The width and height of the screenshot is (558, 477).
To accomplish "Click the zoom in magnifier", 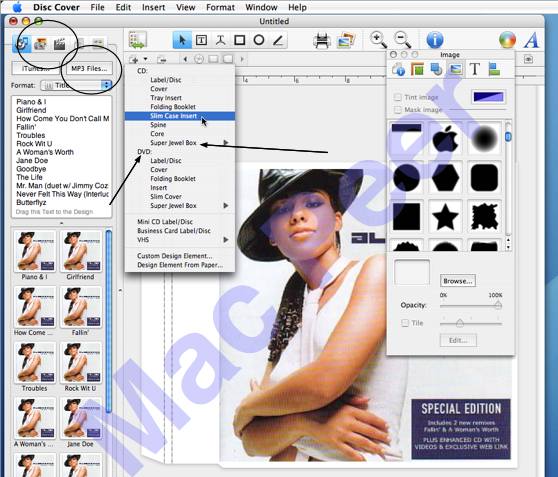I will [378, 40].
